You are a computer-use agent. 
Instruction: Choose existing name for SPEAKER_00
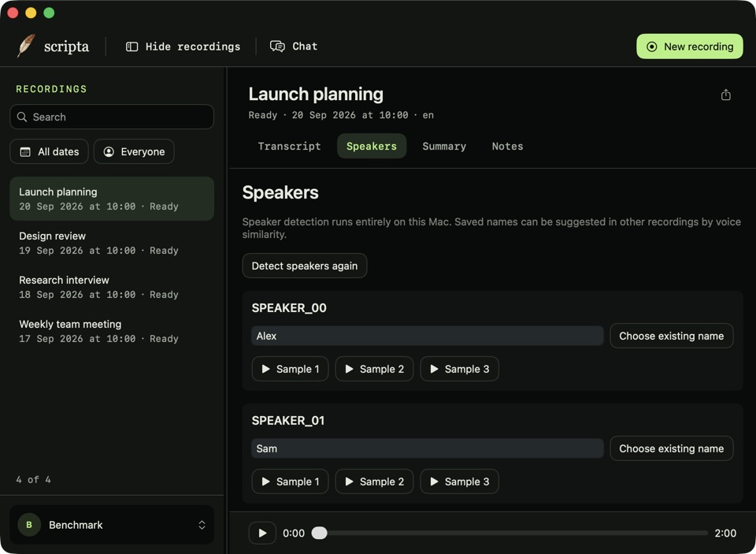671,336
